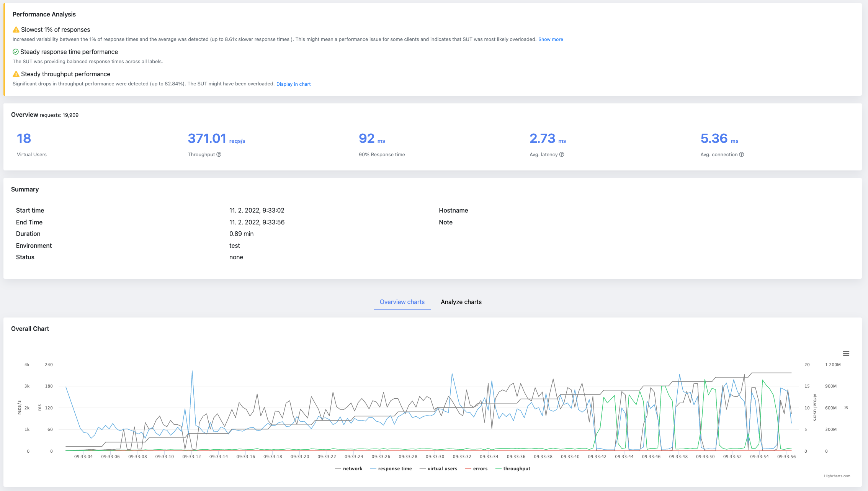Screen dimensions: 868x491
Task: Click the Throughput help question icon
Action: click(219, 155)
